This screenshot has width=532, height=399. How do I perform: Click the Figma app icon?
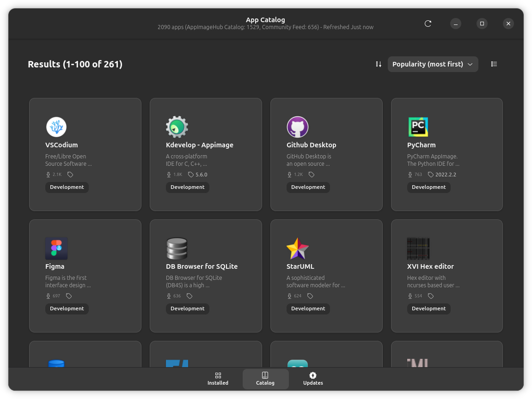(x=56, y=248)
